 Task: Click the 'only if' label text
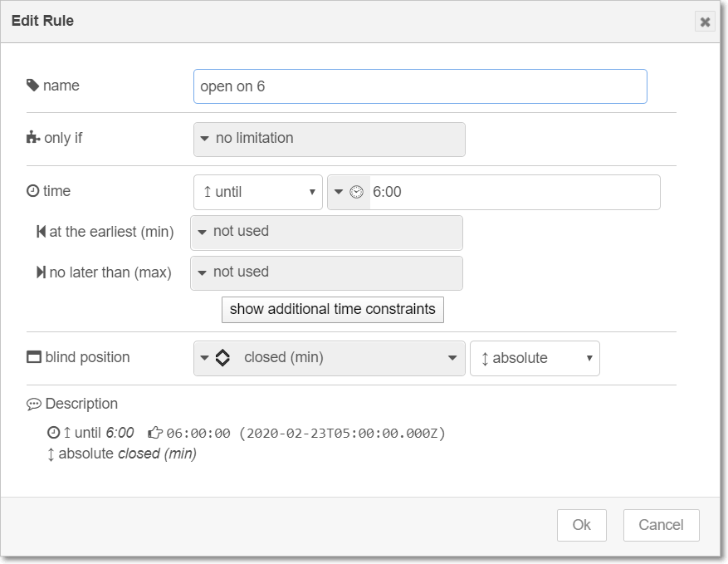(x=63, y=138)
